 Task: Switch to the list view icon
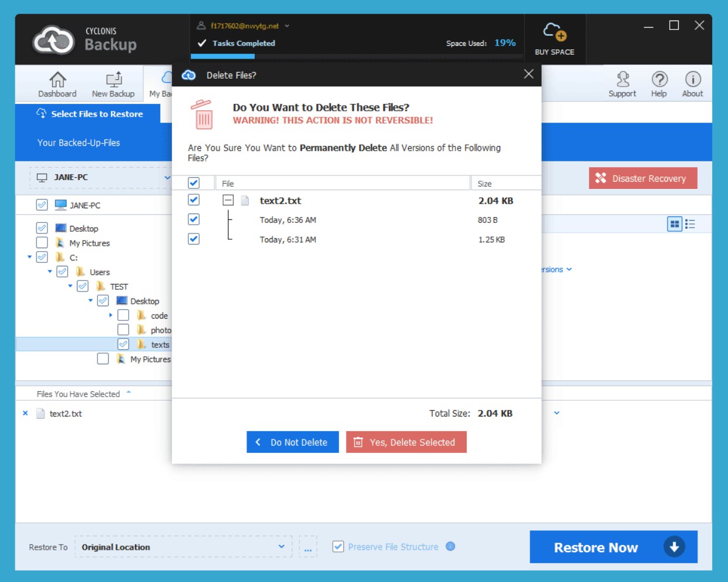pos(690,224)
